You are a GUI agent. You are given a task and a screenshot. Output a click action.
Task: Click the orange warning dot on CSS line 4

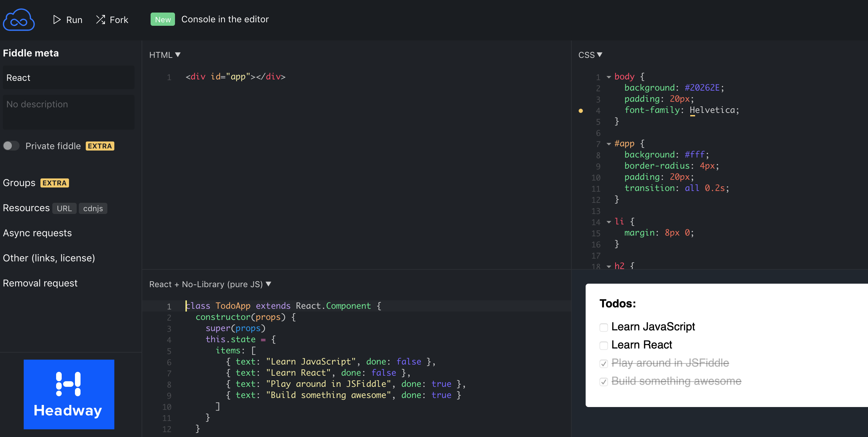[x=581, y=111]
